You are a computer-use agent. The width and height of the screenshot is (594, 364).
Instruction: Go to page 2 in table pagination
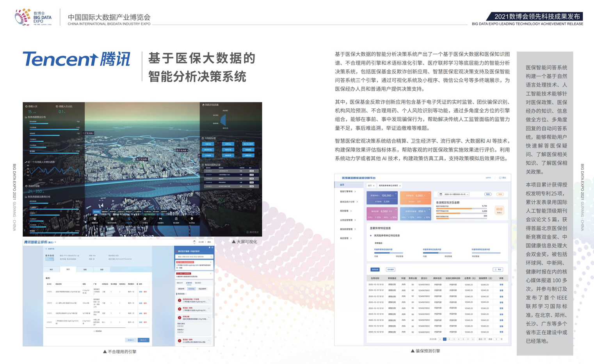449,339
